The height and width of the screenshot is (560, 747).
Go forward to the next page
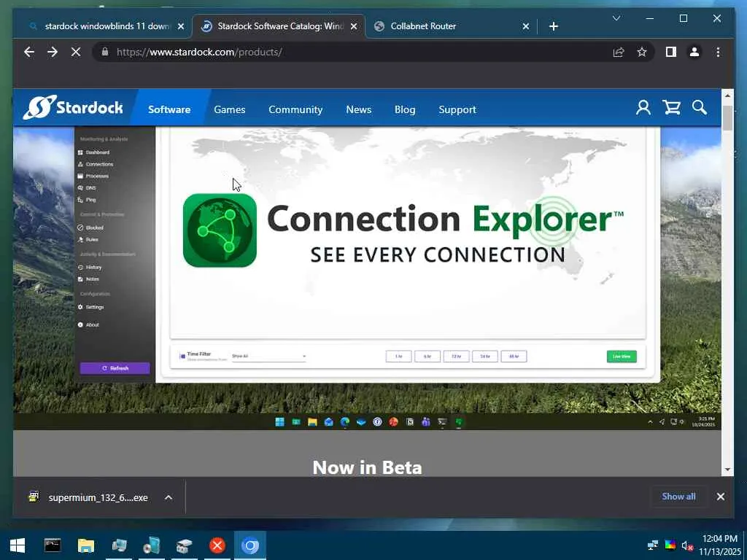53,52
